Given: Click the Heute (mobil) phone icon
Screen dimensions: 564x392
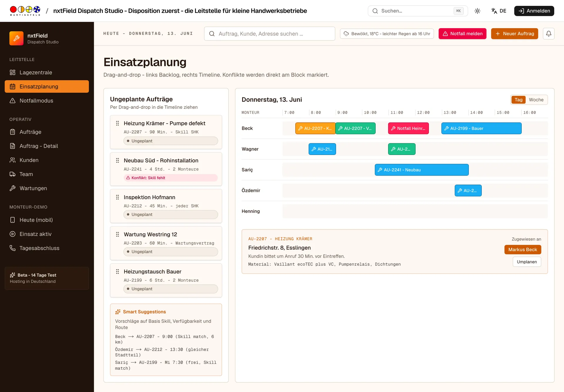Looking at the screenshot, I should (x=12, y=220).
